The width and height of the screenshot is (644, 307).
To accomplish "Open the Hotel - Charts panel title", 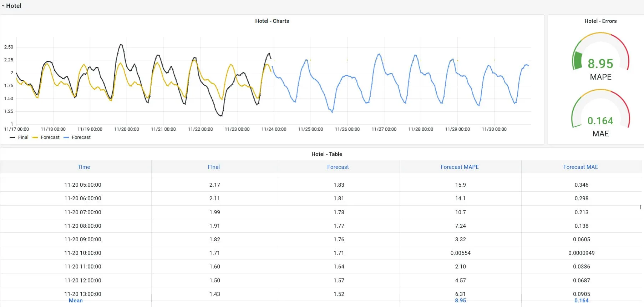I will (272, 21).
